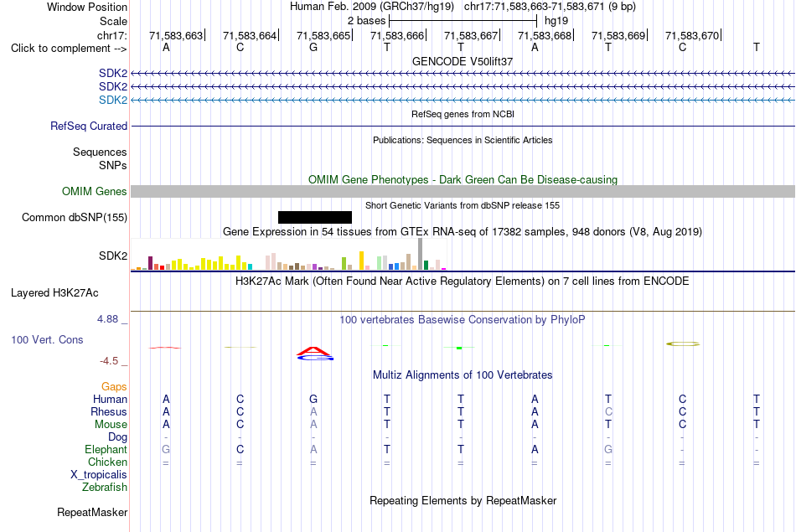
Task: Click the 4.88 PhyloP maximum value
Action: [107, 319]
